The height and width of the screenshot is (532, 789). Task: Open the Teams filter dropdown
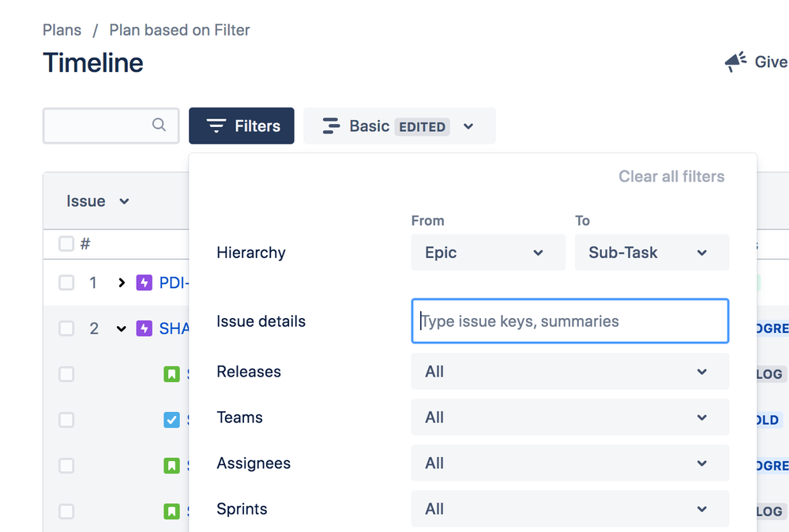click(x=569, y=418)
